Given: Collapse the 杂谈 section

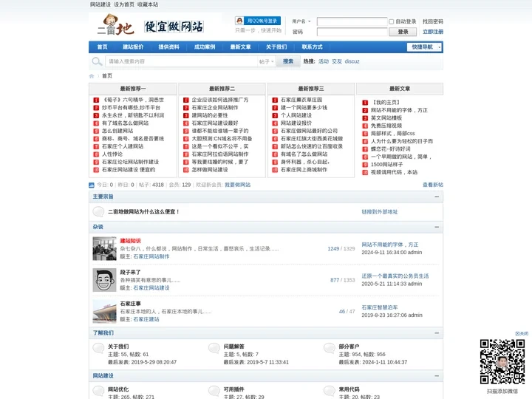Looking at the screenshot, I should coord(437,227).
